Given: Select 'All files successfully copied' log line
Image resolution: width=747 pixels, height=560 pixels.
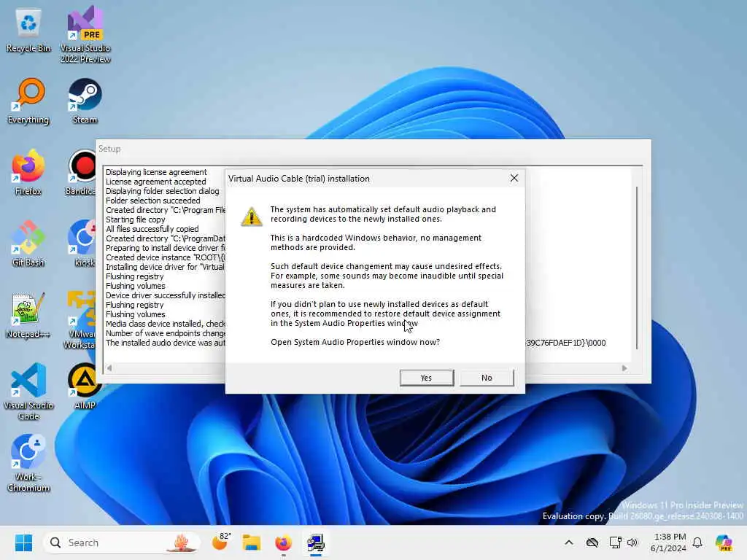Looking at the screenshot, I should (x=152, y=229).
